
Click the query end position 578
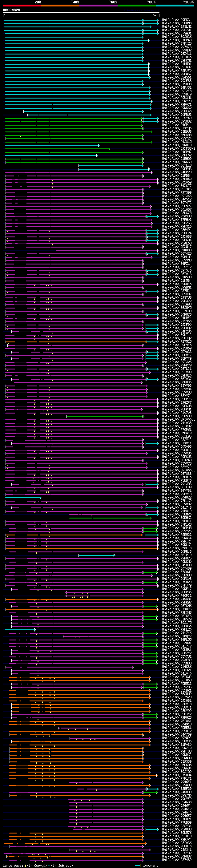[155, 15]
